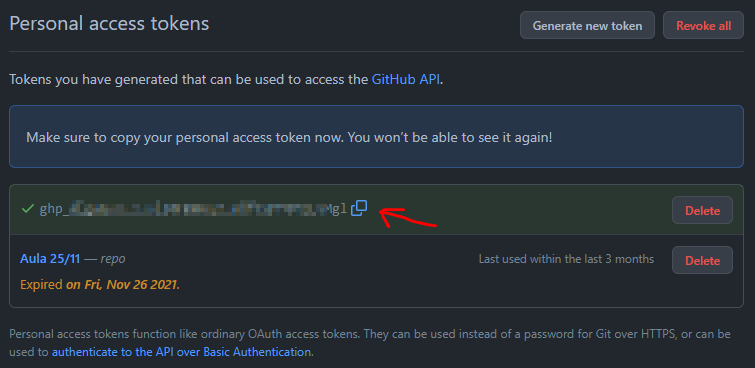Click the copy-token warning banner
755x368 pixels.
coord(376,137)
